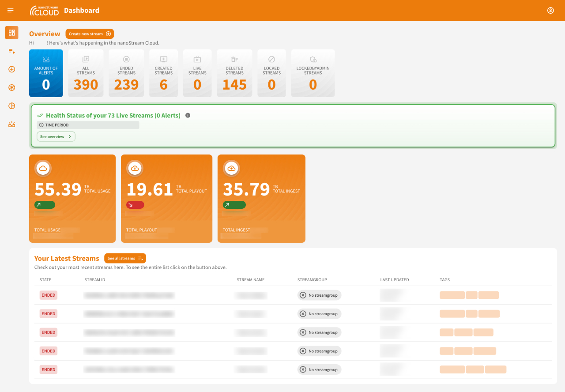Click the STREAM ID column header
The image size is (565, 392).
pyautogui.click(x=95, y=280)
